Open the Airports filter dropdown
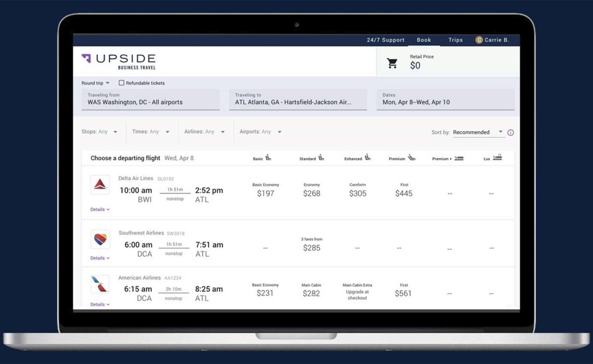593x364 pixels. pos(260,132)
